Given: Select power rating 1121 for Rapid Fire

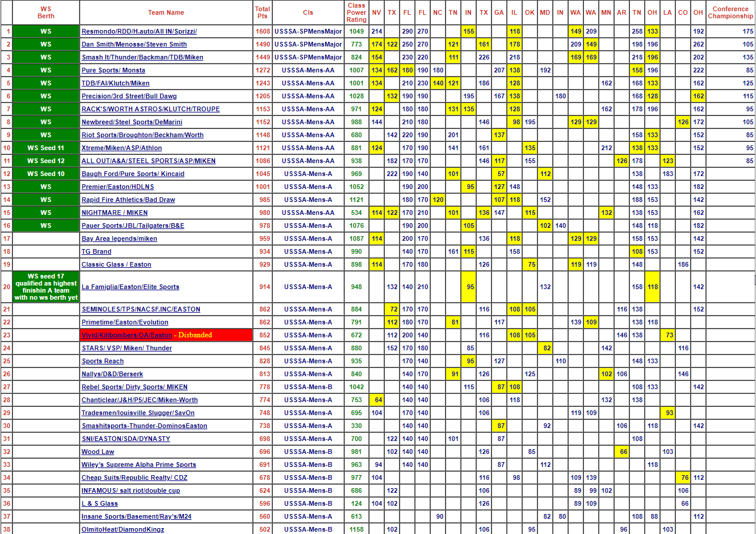Looking at the screenshot, I should [x=356, y=200].
